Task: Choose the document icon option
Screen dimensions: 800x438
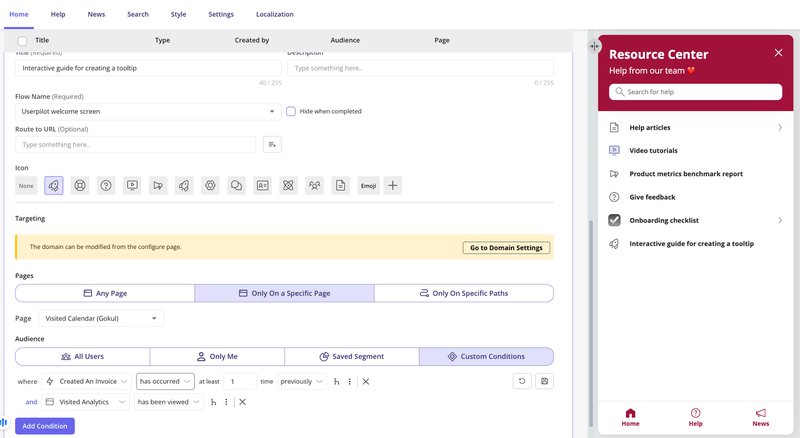Action: (x=340, y=185)
